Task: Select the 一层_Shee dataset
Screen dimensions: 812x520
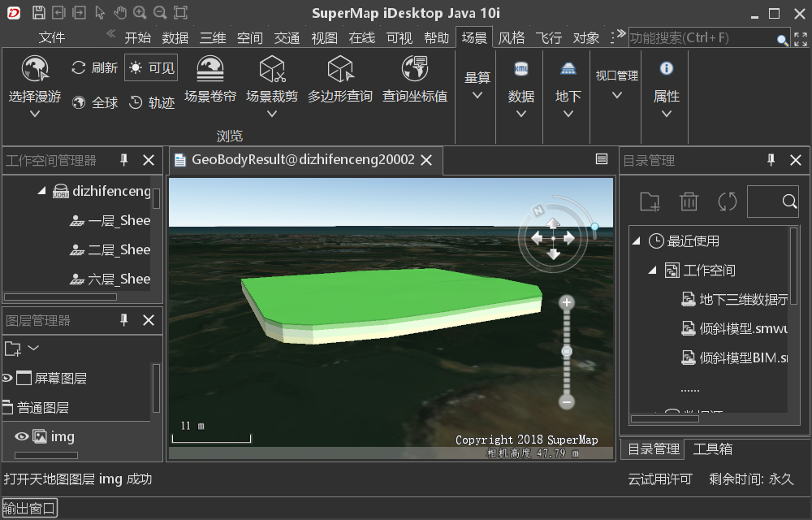Action: coord(110,221)
